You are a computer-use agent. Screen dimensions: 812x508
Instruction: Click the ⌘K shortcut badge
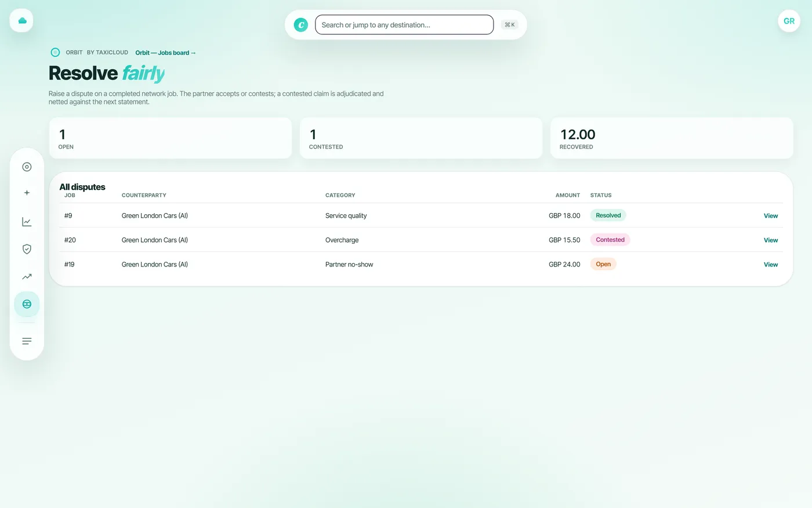click(x=509, y=25)
